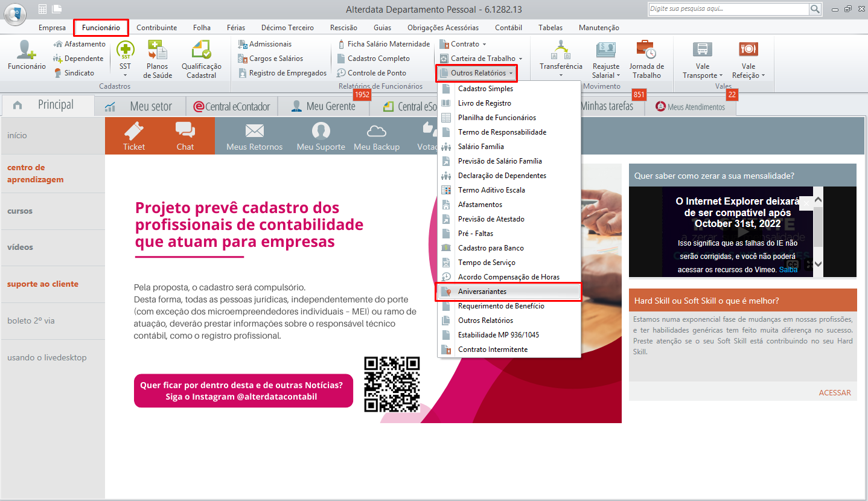The height and width of the screenshot is (501, 868).
Task: Open the Folha ribbon tab
Action: [202, 27]
